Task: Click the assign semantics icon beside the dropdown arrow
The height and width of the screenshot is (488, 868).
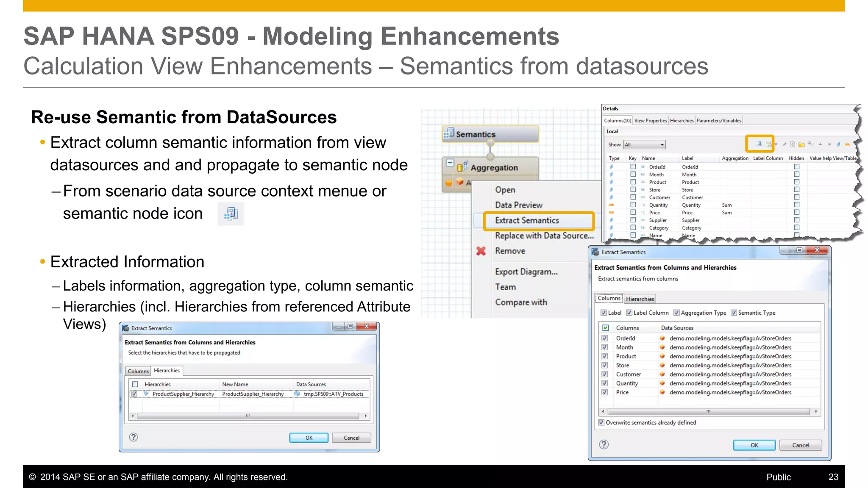Action: click(768, 144)
